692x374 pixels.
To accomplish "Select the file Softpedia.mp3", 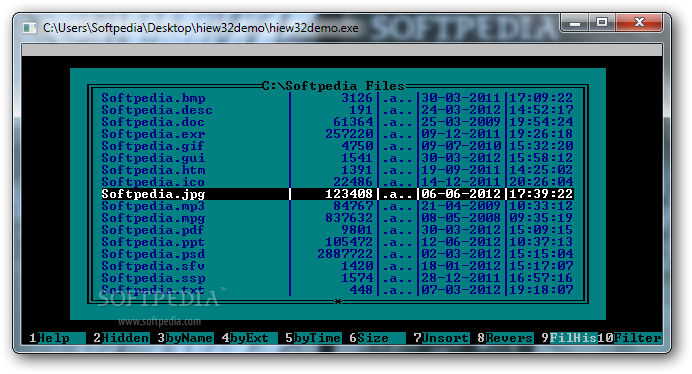I will pyautogui.click(x=153, y=206).
